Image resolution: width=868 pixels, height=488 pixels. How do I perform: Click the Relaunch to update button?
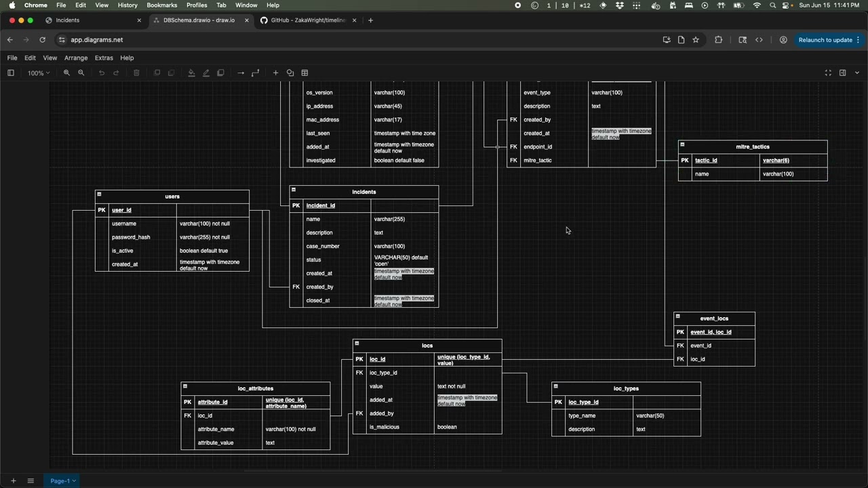(829, 40)
